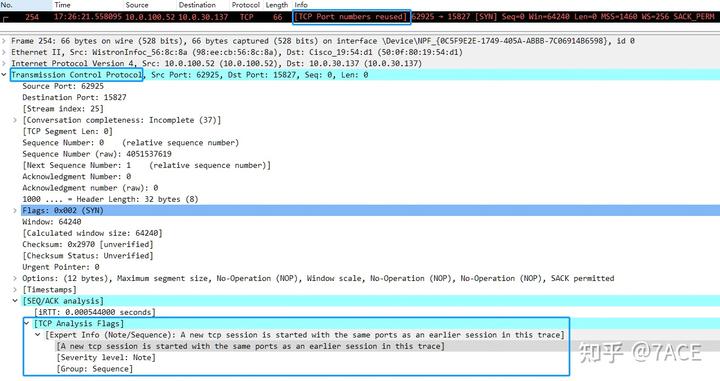The height and width of the screenshot is (381, 720).
Task: Select 'Sequence Number (raw): 4051537619' field
Action: [x=97, y=154]
